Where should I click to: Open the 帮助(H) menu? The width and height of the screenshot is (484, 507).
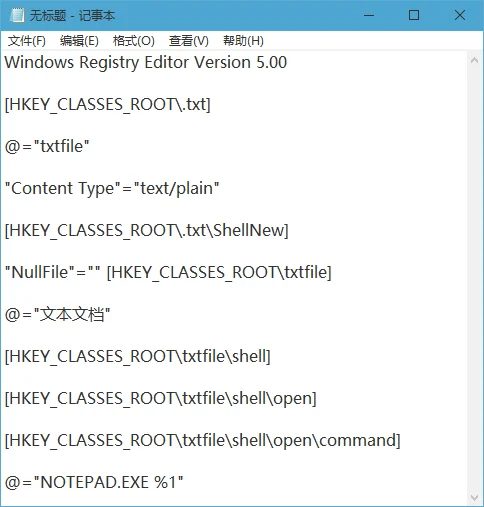(x=243, y=41)
